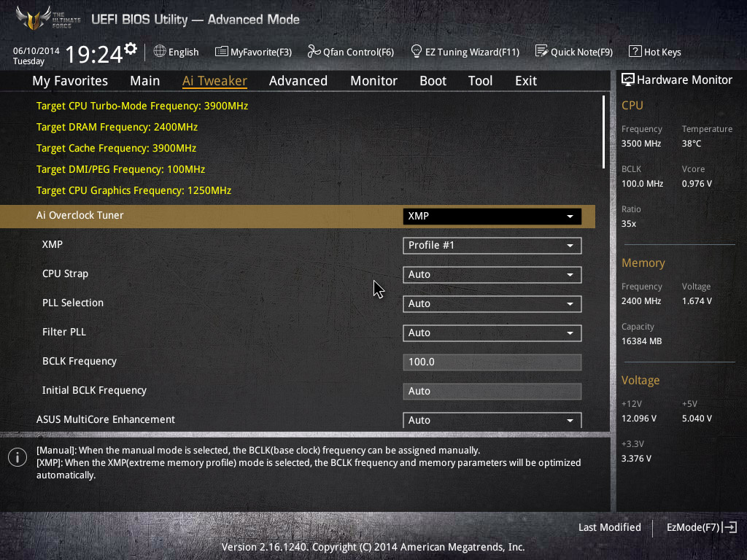Click Target DMI/PEG Frequency: 100MHz
The height and width of the screenshot is (560, 747).
[121, 169]
